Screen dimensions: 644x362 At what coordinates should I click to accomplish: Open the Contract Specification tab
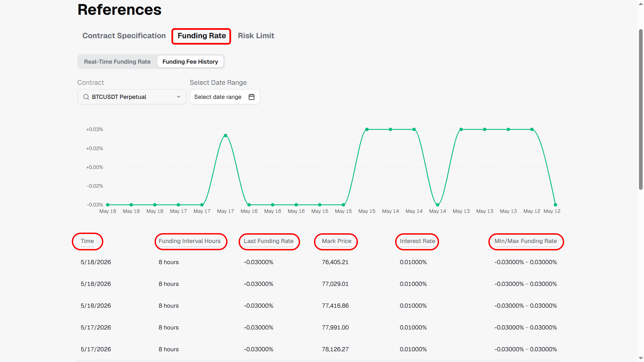tap(124, 36)
